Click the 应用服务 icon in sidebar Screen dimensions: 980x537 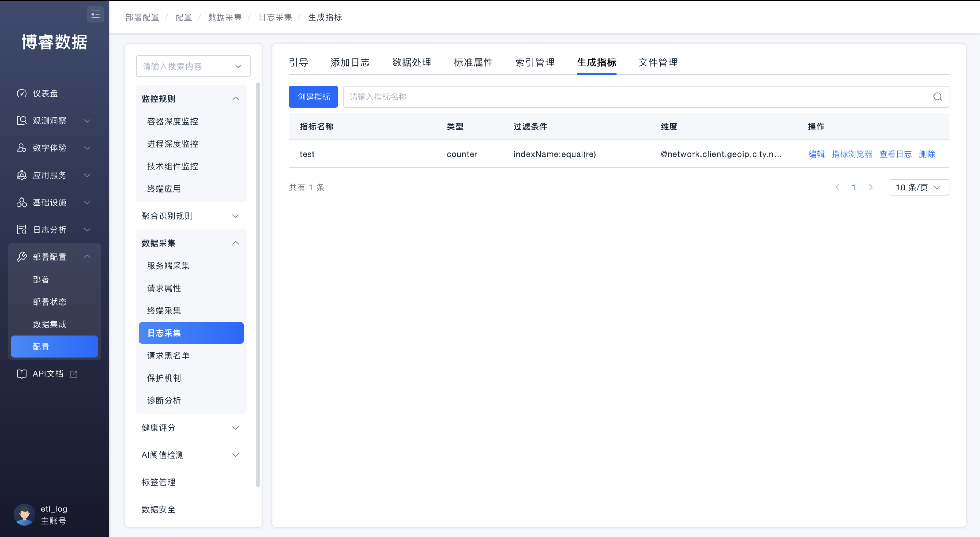(22, 175)
